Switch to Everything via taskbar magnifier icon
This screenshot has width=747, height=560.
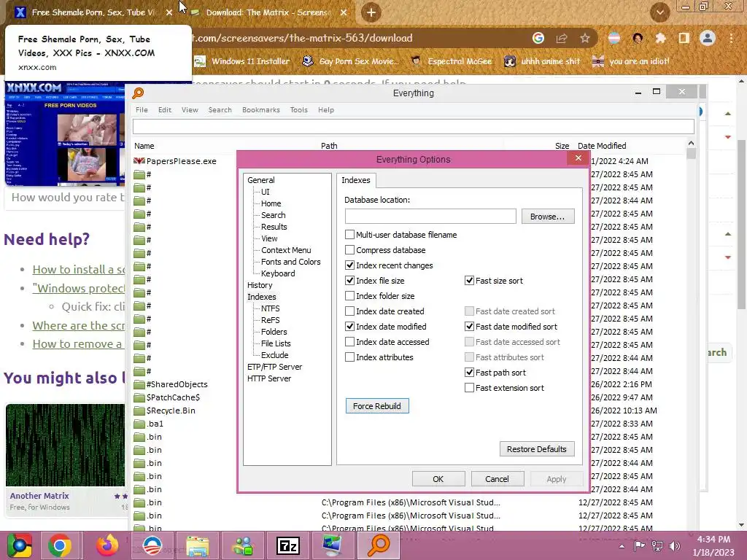coord(379,545)
